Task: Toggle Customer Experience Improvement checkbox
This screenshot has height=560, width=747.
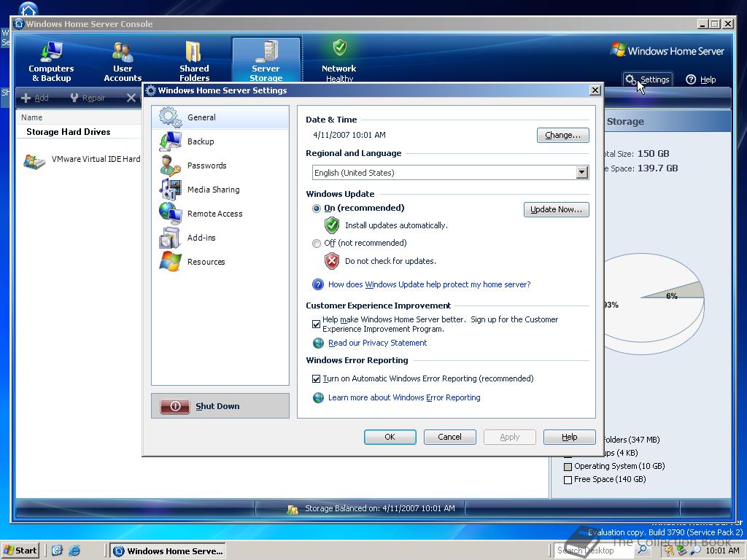Action: click(x=316, y=324)
